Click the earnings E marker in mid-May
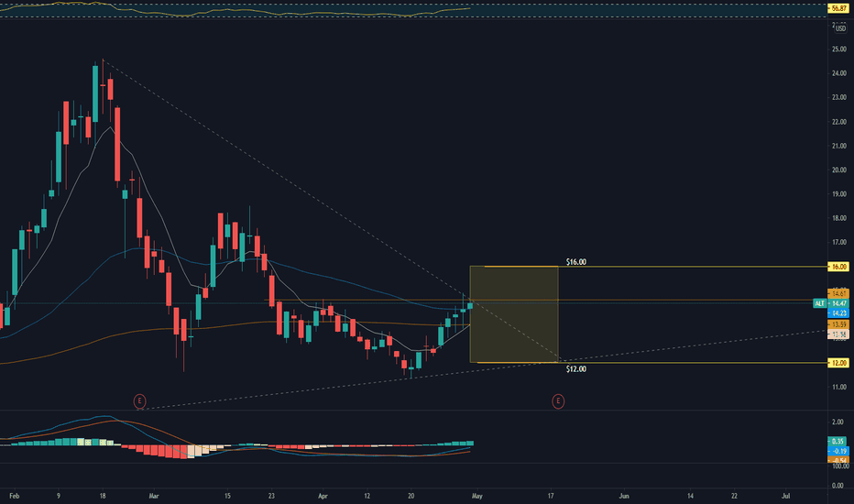Screen dimensions: 854x504 pyautogui.click(x=558, y=401)
